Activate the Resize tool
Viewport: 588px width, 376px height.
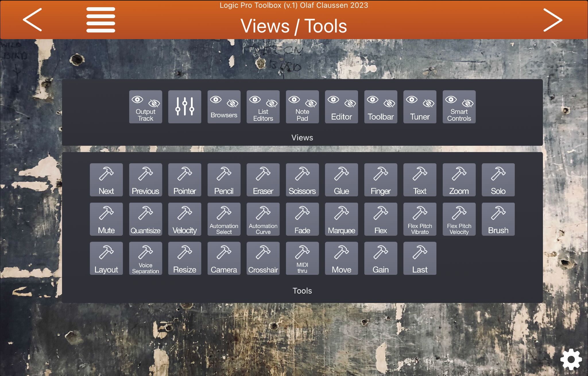(x=185, y=258)
